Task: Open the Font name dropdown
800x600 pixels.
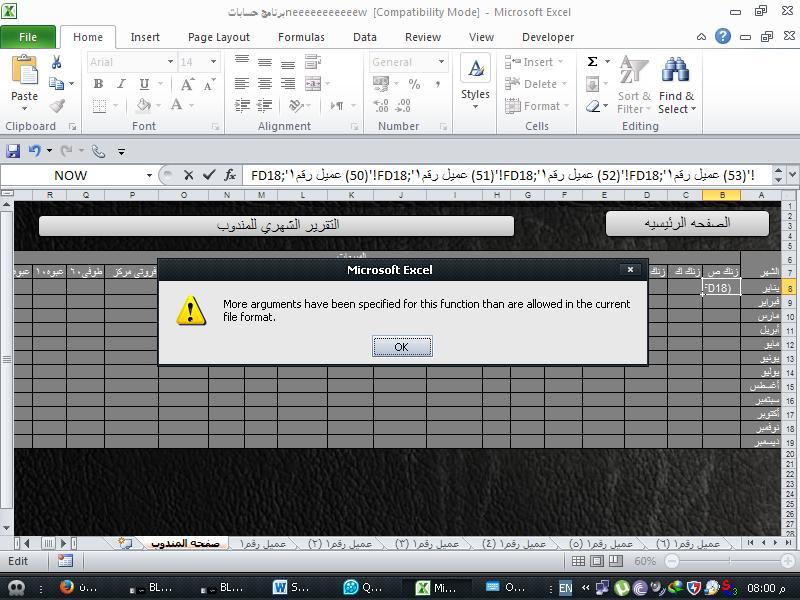Action: point(170,62)
